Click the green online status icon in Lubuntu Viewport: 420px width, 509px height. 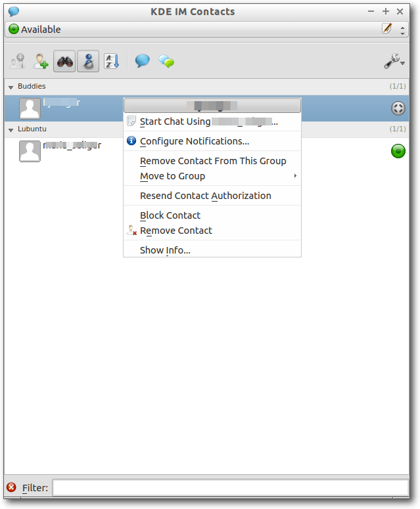(398, 152)
